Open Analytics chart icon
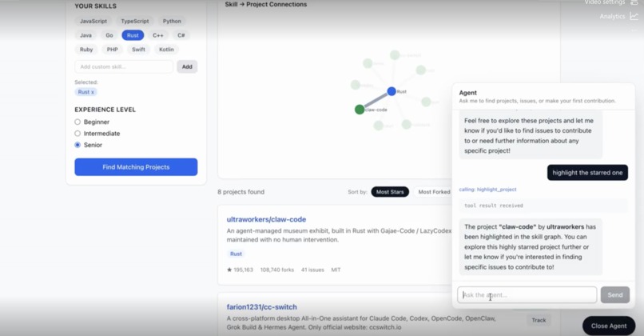This screenshot has width=644, height=336. (x=634, y=17)
